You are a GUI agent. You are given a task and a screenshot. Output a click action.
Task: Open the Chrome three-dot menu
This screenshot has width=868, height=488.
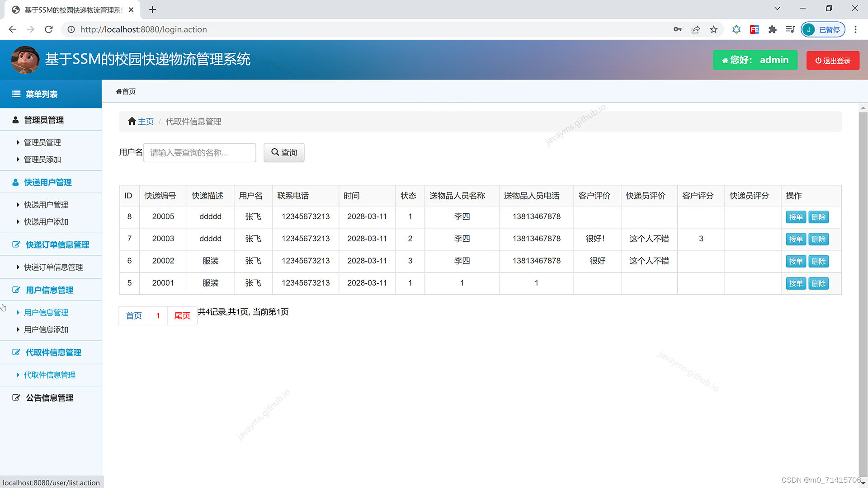[x=855, y=29]
